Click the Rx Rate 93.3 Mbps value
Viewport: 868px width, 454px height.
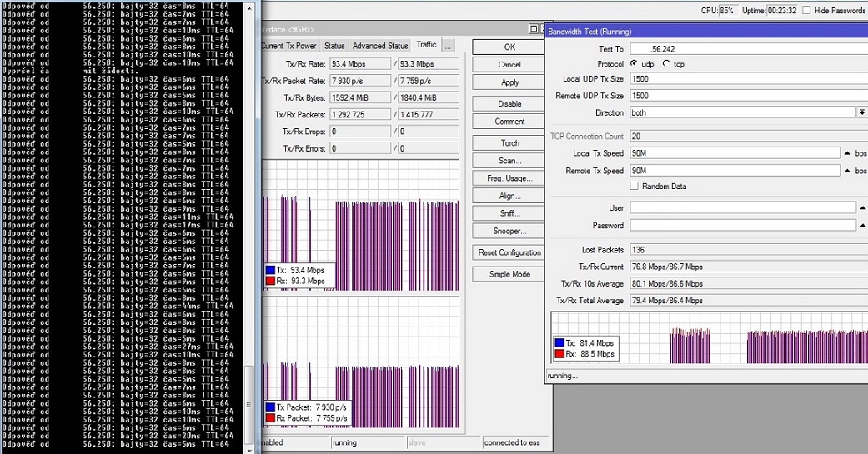click(429, 64)
